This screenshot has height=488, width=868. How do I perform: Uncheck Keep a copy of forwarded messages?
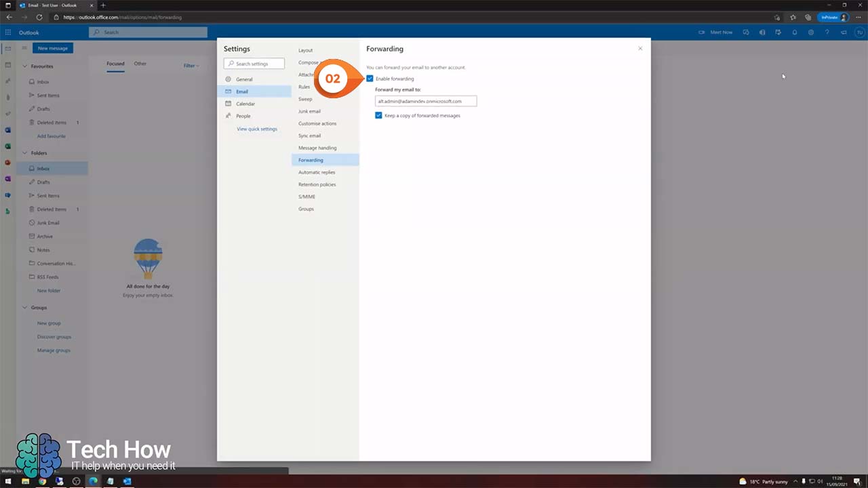coord(378,115)
